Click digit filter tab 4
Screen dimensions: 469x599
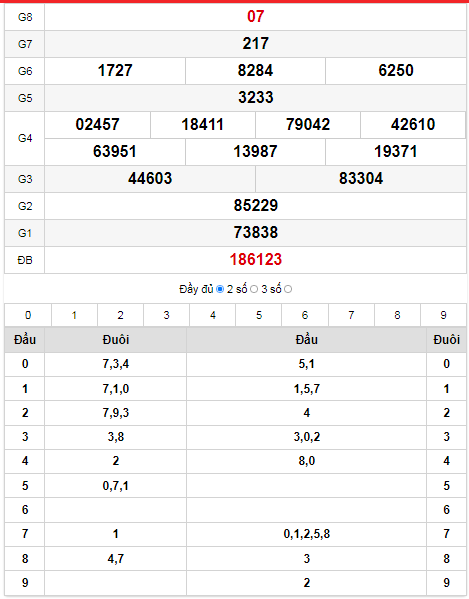pyautogui.click(x=213, y=315)
